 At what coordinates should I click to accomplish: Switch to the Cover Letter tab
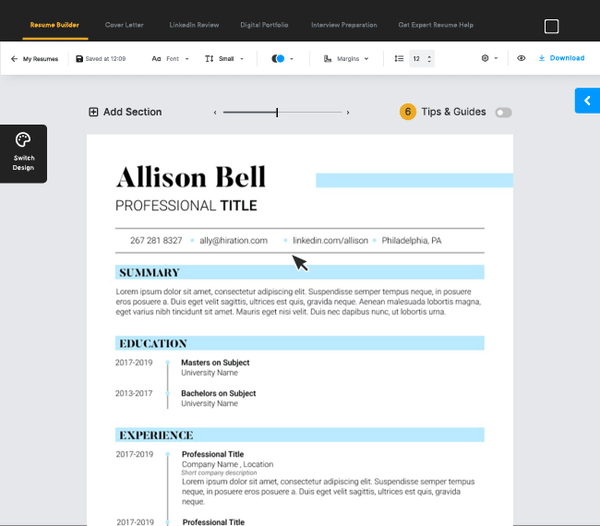coord(124,25)
